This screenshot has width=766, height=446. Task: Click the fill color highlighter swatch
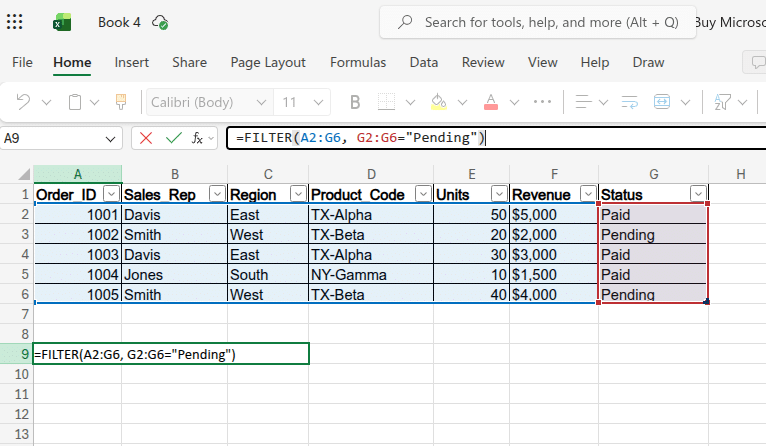[x=438, y=102]
